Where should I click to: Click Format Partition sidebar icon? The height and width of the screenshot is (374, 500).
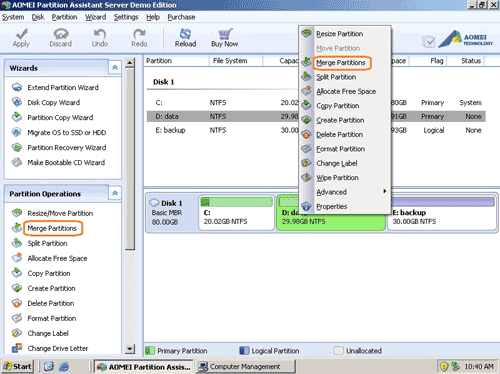17,318
